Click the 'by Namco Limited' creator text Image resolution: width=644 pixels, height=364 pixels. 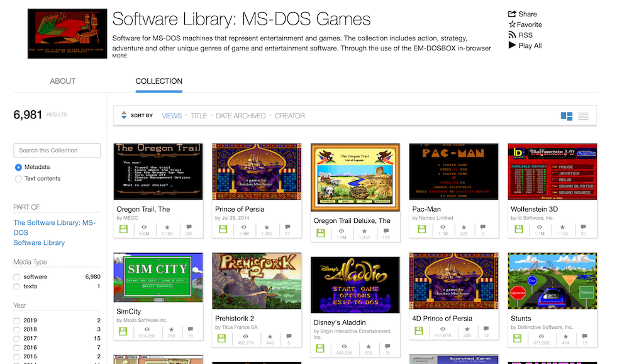(433, 218)
